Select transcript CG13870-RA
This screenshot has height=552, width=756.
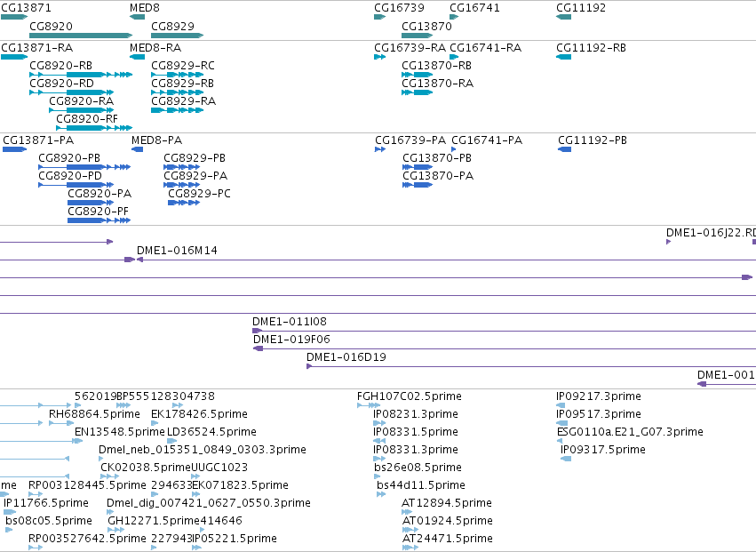438,84
